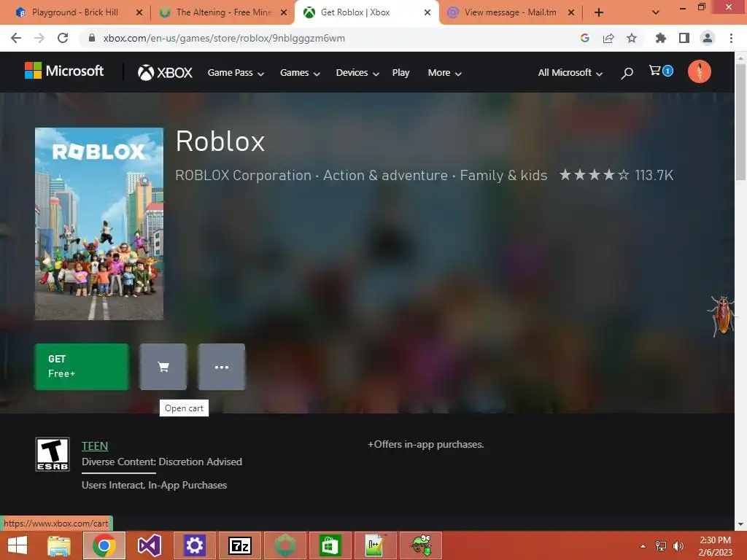Open ROBLOX Corporation publisher link
This screenshot has height=560, width=747.
tap(243, 175)
